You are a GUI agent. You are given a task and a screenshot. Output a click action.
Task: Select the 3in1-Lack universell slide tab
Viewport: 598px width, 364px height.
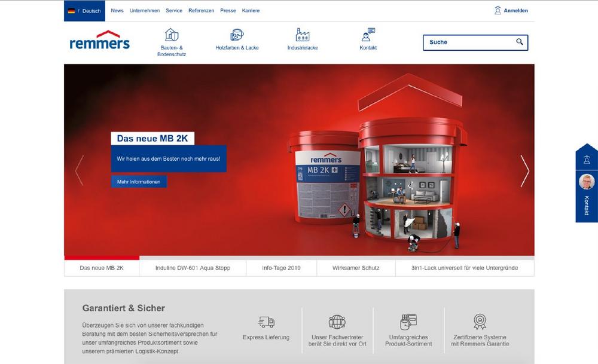[x=465, y=268]
